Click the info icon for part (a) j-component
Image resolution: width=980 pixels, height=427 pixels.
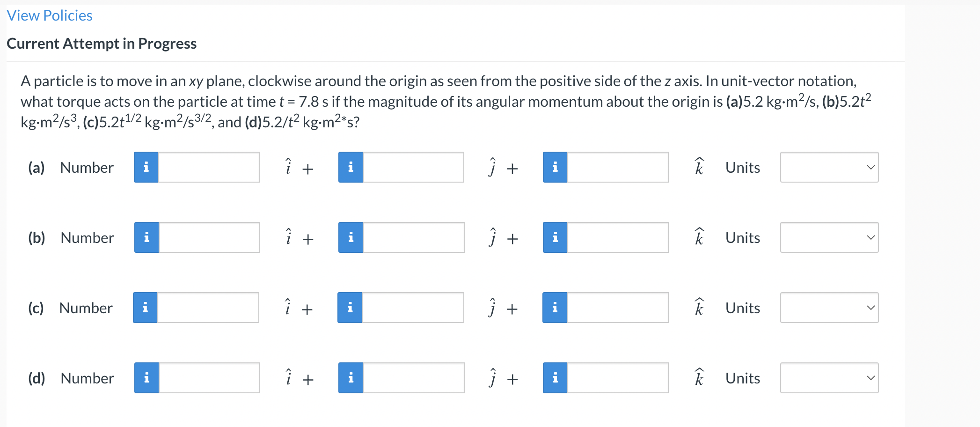pos(351,167)
